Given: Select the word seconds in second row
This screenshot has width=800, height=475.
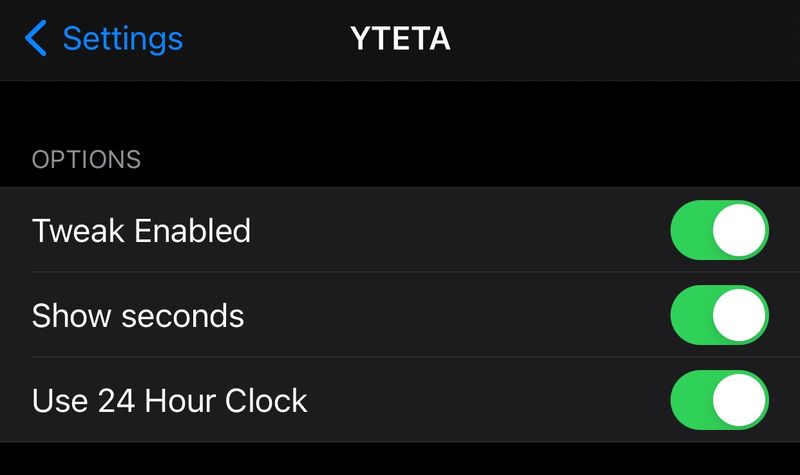Looking at the screenshot, I should (183, 316).
